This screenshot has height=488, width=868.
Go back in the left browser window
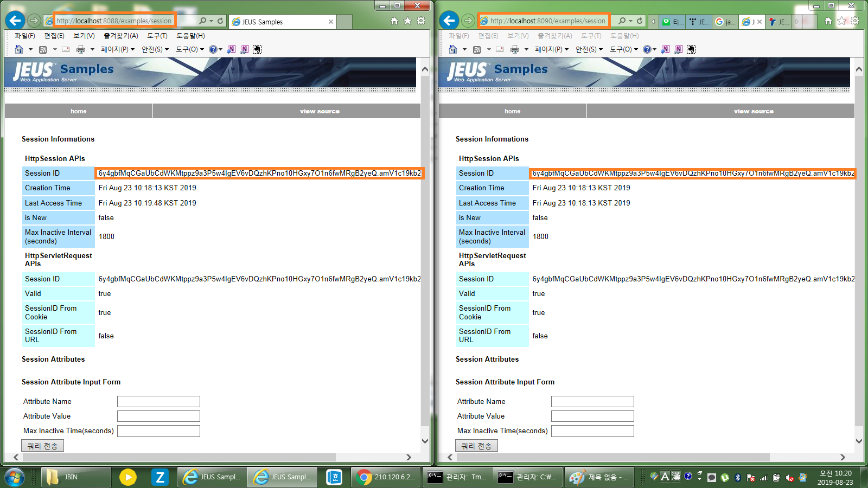point(15,21)
